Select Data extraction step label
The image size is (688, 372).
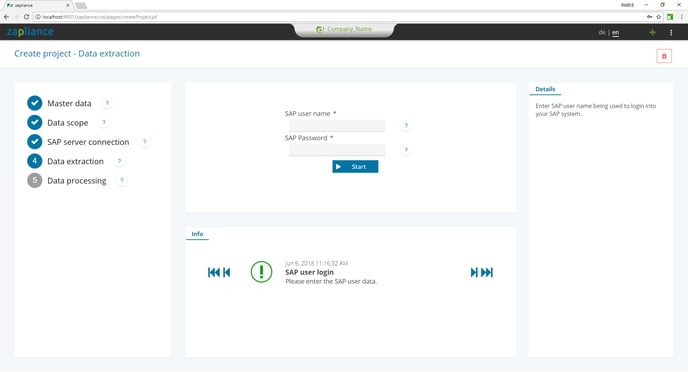coord(75,161)
